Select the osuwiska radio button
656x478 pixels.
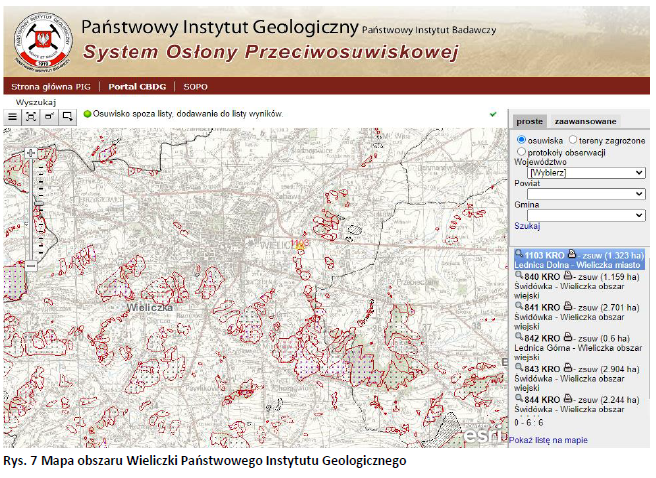(521, 140)
